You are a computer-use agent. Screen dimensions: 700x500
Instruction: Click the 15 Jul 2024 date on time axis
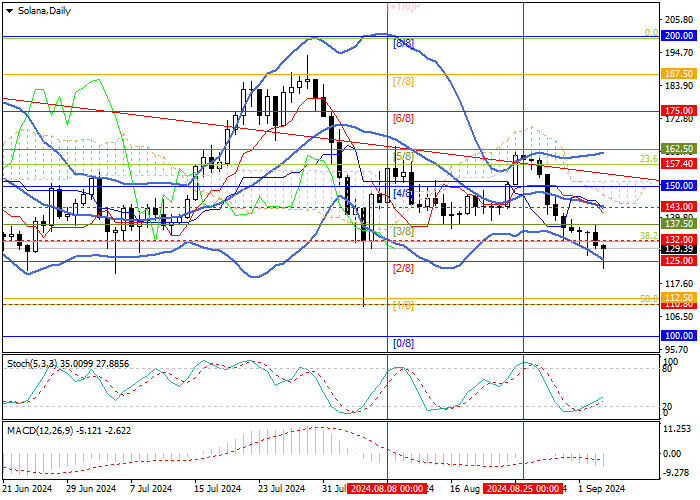click(x=216, y=488)
